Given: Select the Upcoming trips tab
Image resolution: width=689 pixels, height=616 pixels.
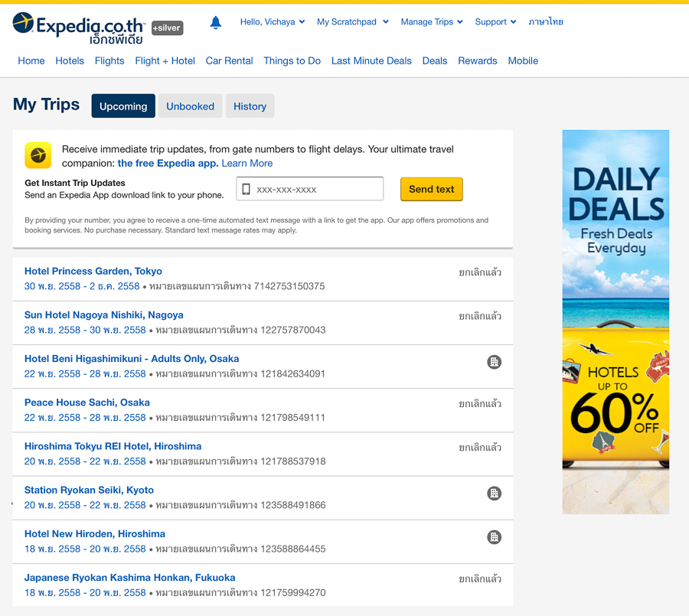Looking at the screenshot, I should coord(123,106).
